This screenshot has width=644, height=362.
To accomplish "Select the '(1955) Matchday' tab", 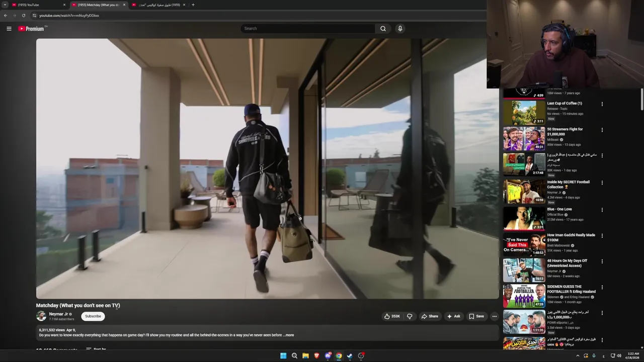I will coord(99,5).
